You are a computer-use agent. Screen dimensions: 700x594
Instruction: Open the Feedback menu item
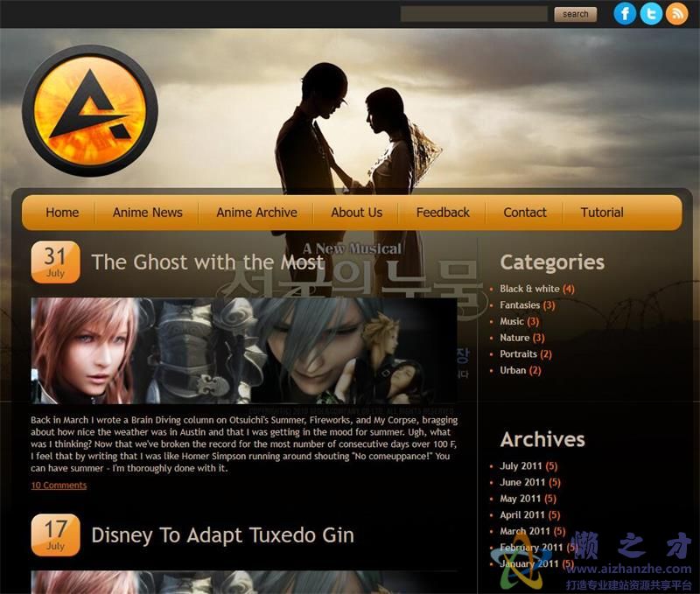443,213
